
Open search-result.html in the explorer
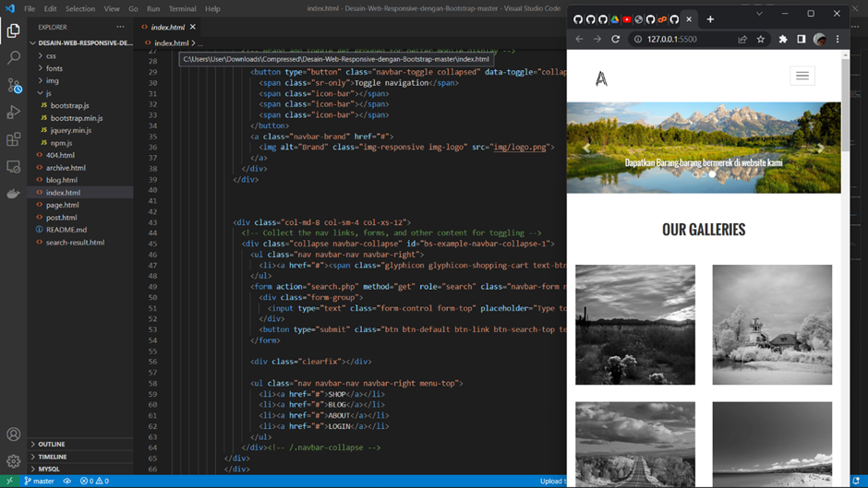tap(76, 243)
